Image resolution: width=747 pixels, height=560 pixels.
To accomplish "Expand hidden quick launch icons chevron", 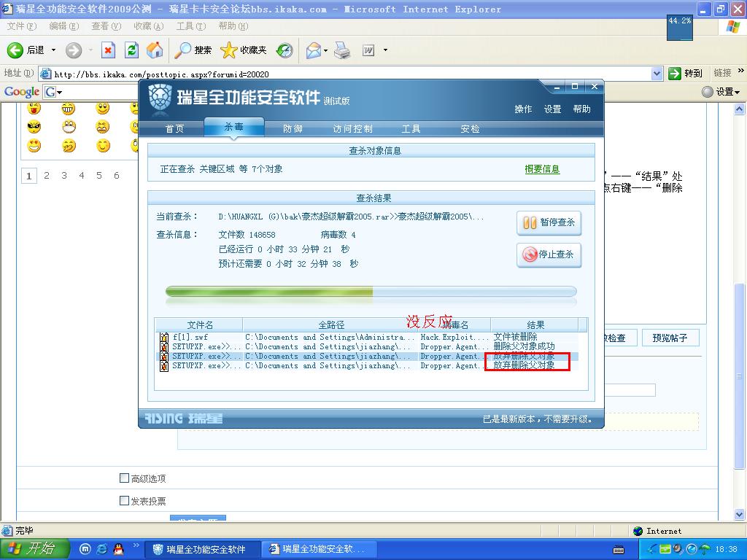I will (x=136, y=545).
